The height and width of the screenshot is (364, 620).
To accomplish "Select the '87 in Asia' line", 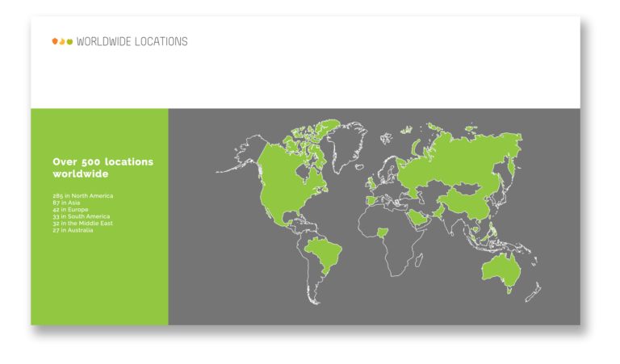I will click(66, 203).
